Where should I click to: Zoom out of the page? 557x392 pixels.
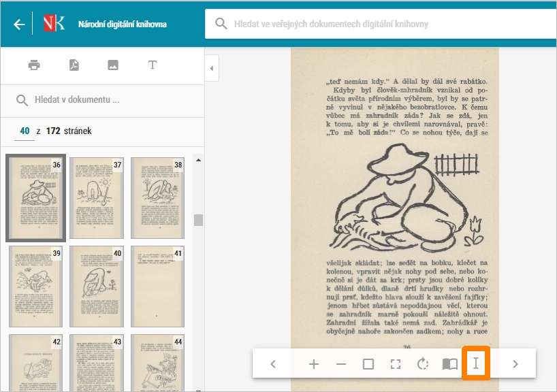pos(341,364)
